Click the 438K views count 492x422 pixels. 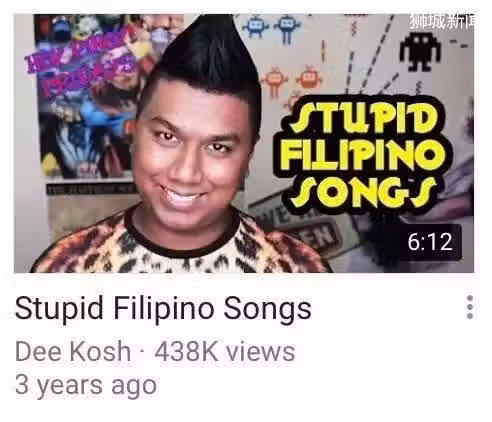click(224, 351)
